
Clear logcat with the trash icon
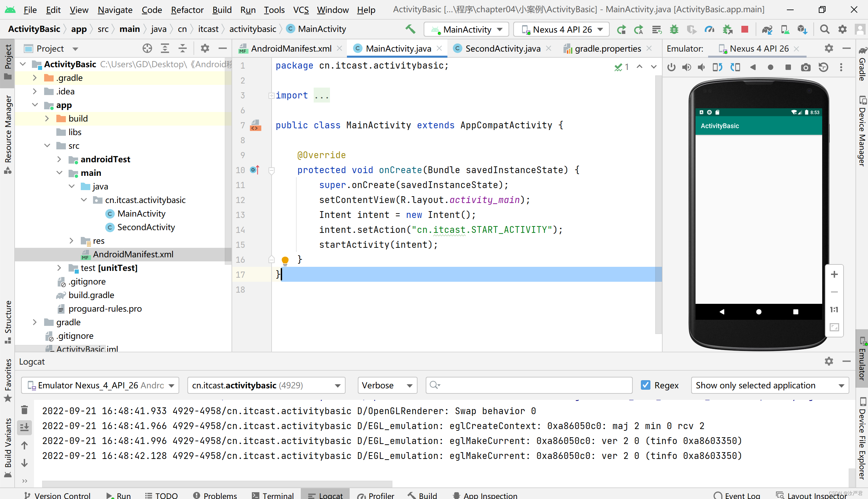click(x=24, y=410)
